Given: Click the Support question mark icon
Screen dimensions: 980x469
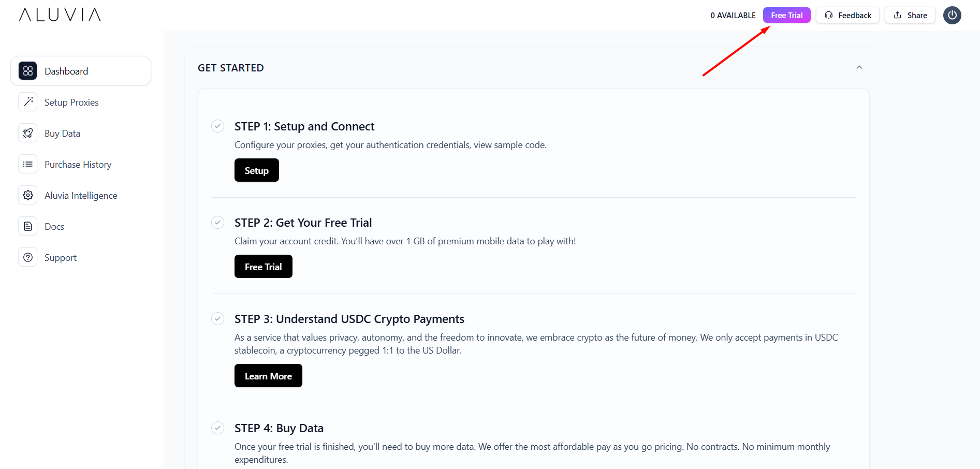Looking at the screenshot, I should point(28,257).
